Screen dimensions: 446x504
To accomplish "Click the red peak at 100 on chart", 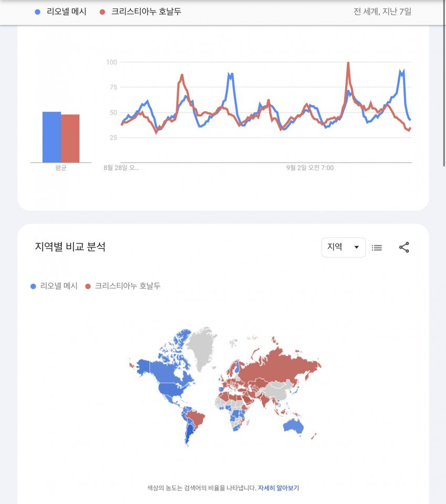I will click(x=348, y=63).
